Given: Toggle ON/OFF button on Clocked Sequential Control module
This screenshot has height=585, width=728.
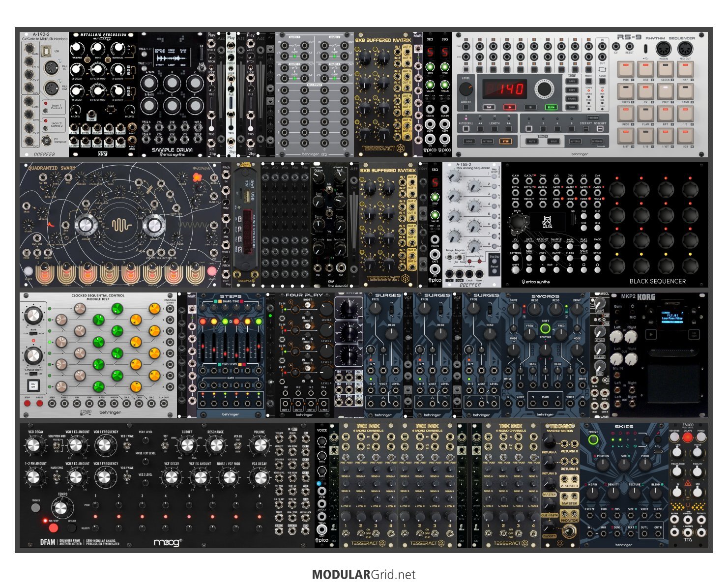Looking at the screenshot, I should coord(33,384).
